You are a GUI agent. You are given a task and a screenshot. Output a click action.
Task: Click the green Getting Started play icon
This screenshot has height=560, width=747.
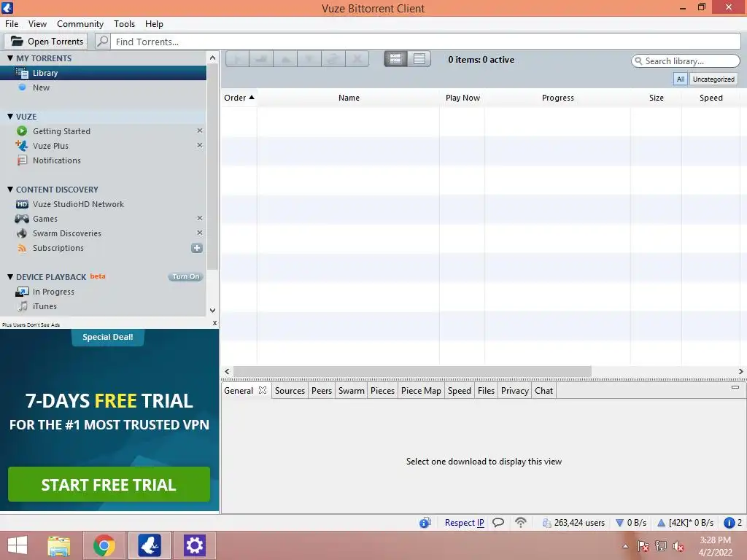click(22, 131)
